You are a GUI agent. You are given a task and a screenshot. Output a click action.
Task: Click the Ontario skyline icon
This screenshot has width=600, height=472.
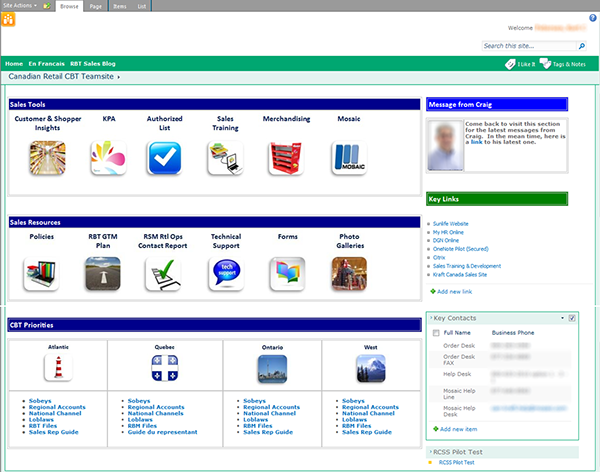272,369
